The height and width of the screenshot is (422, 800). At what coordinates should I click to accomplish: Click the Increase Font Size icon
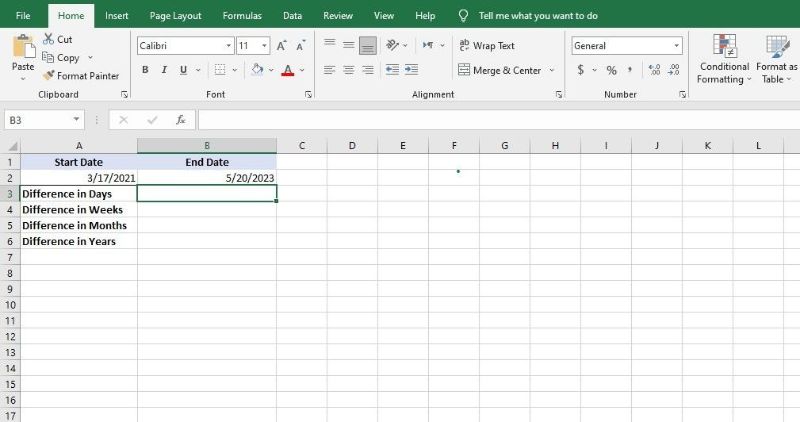click(x=282, y=46)
